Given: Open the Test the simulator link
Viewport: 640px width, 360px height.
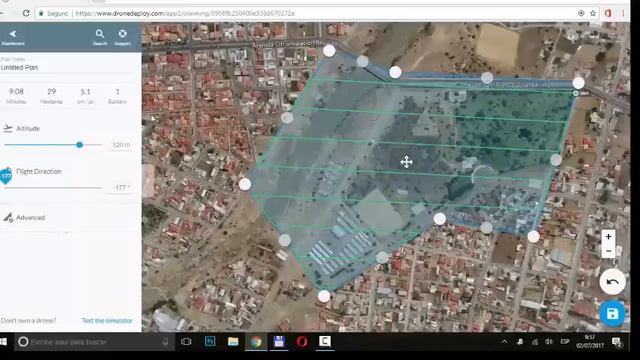Looking at the screenshot, I should tap(107, 321).
